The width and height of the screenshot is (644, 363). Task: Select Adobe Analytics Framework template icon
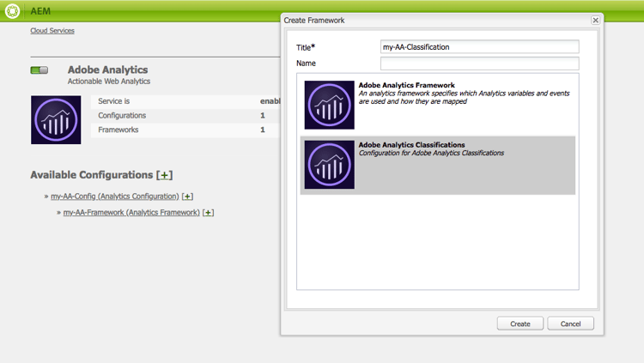330,105
